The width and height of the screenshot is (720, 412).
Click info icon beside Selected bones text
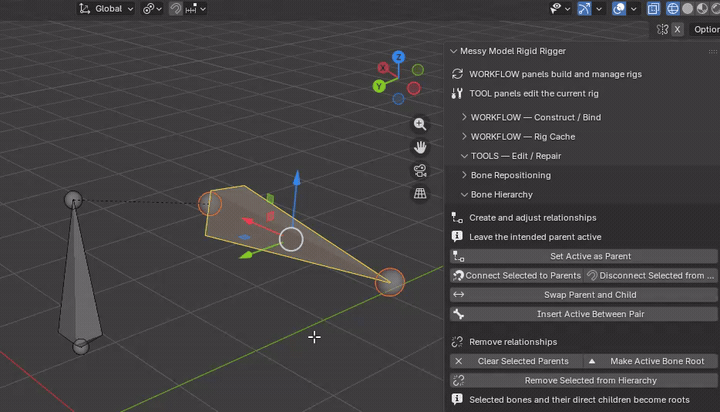457,400
